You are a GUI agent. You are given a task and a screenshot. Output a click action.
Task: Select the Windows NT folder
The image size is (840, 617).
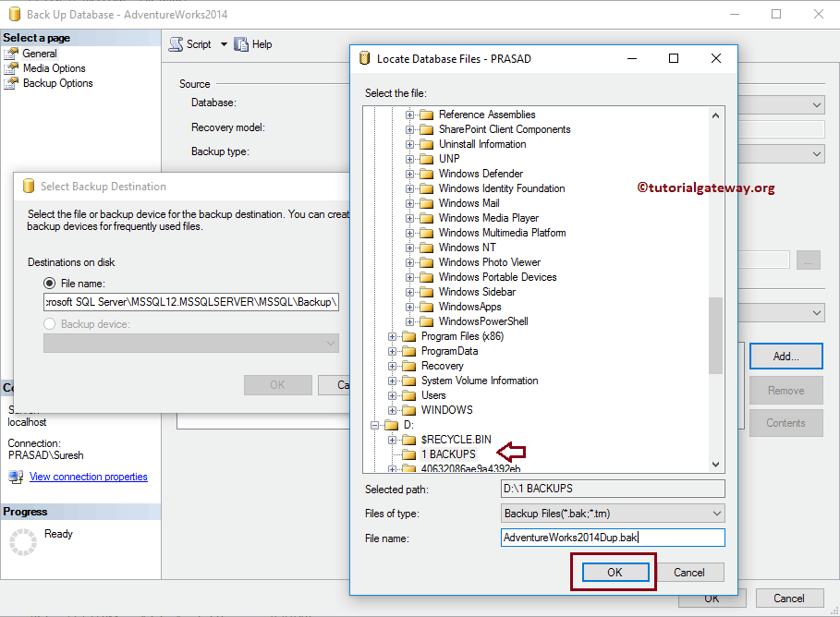468,248
